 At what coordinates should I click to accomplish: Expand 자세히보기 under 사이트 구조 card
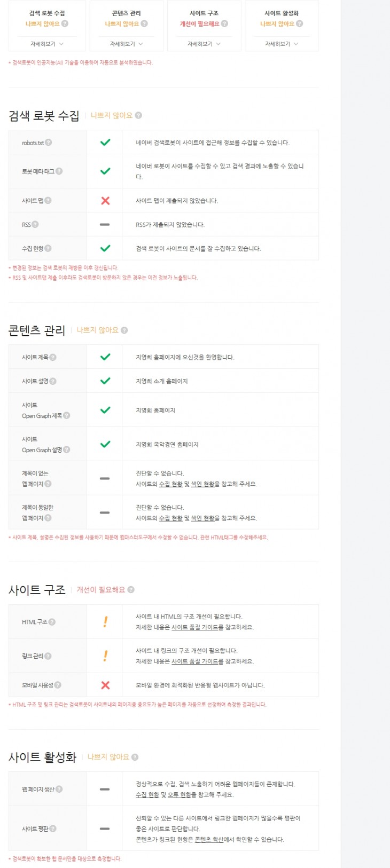[204, 44]
